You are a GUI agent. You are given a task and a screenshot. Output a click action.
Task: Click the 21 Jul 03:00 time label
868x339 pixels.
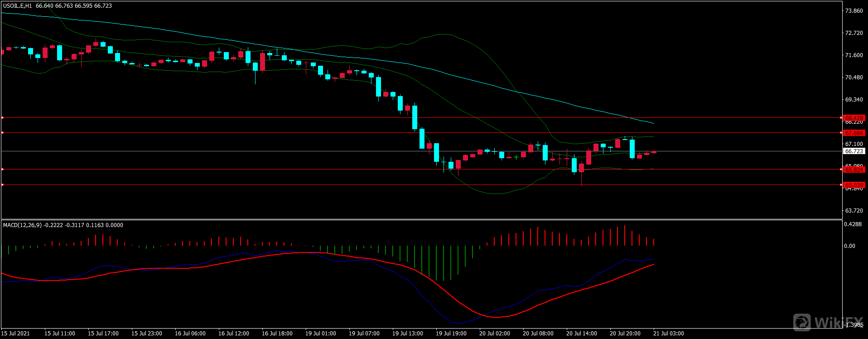coord(669,334)
